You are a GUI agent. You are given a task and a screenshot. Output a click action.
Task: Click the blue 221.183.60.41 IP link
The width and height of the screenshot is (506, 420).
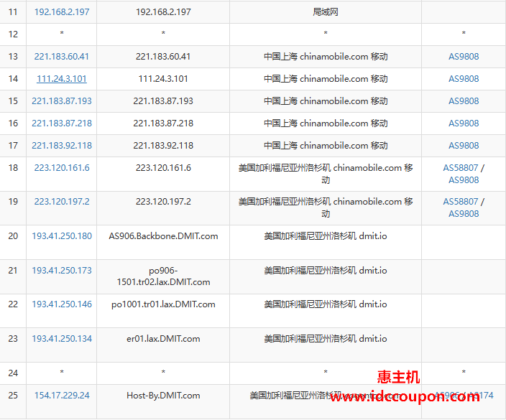(62, 57)
